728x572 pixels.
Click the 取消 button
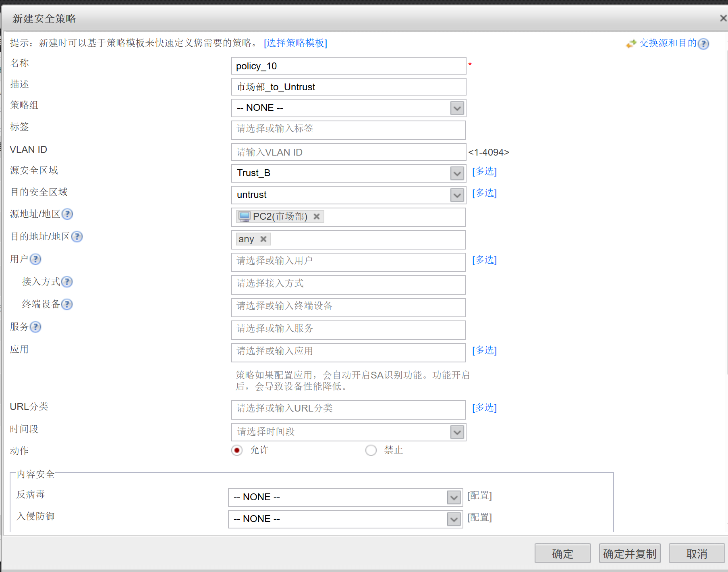[x=697, y=553]
